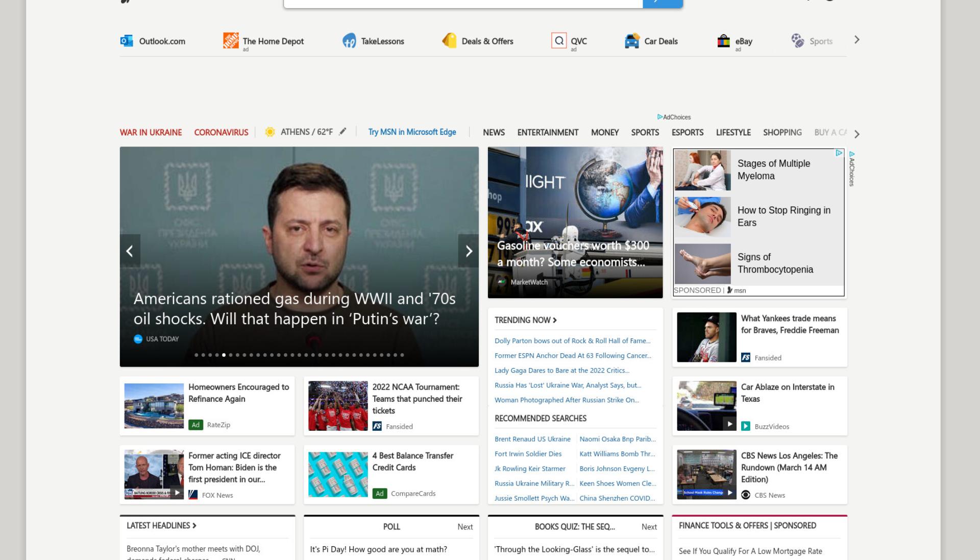Viewport: 980px width, 560px height.
Task: Play the FOX News Tom Homan video
Action: click(177, 493)
